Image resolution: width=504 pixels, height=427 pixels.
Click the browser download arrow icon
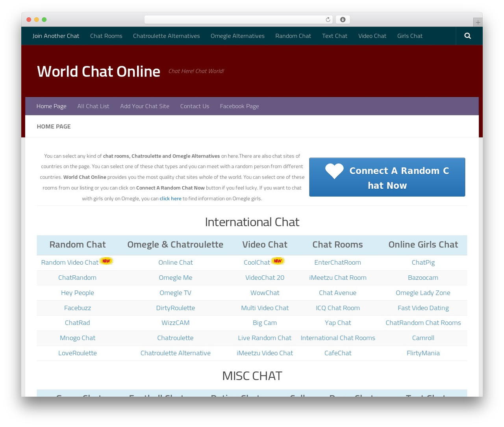point(343,20)
